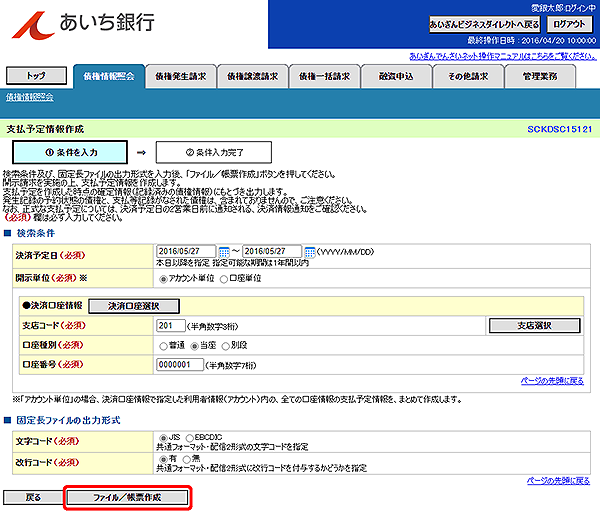600x513 pixels.
Task: Select 口座単位 radio button
Action: tap(224, 279)
